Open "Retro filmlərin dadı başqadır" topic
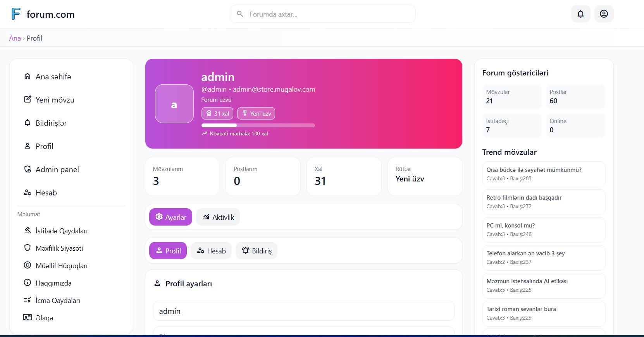 523,198
